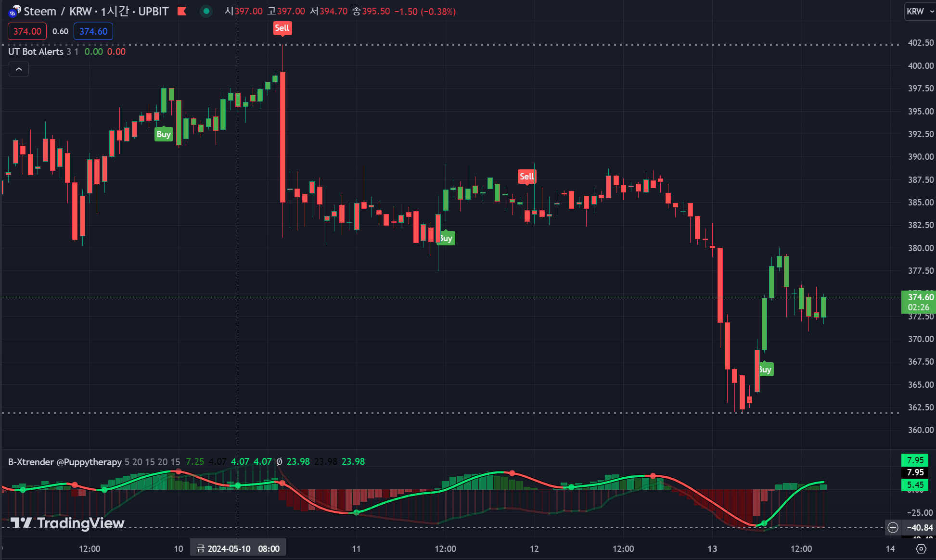The width and height of the screenshot is (936, 560).
Task: Click the plus icon beside -40.84
Action: (x=893, y=527)
